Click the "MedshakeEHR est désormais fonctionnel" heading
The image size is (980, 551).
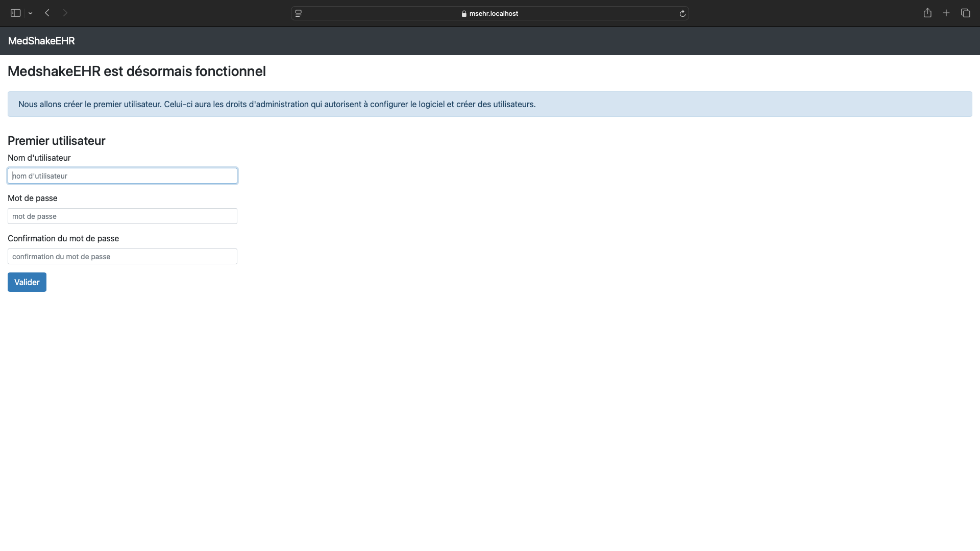tap(137, 71)
